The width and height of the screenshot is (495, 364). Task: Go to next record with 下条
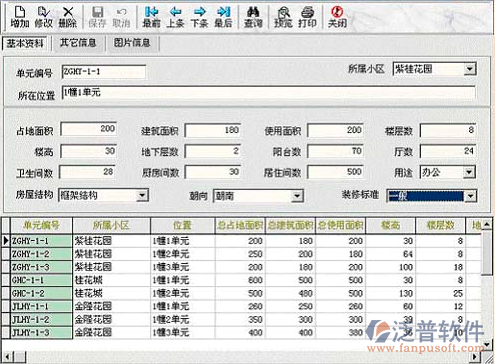coord(199,17)
